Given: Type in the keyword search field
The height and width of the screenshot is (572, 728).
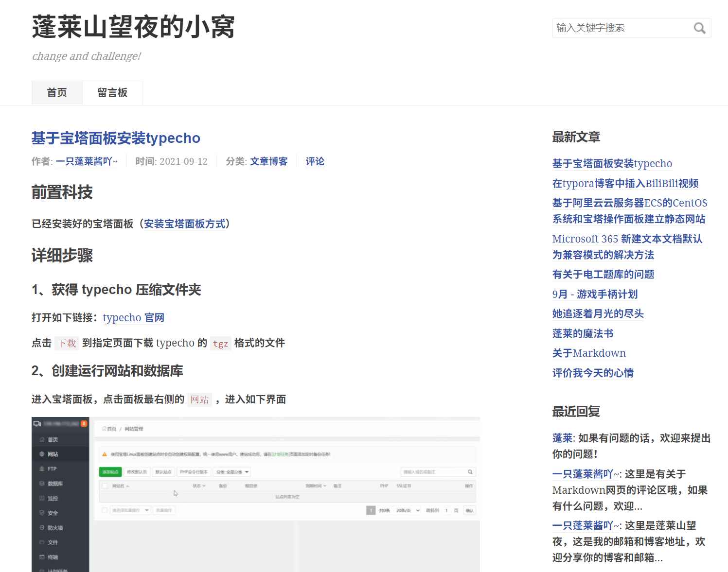Looking at the screenshot, I should pos(622,28).
